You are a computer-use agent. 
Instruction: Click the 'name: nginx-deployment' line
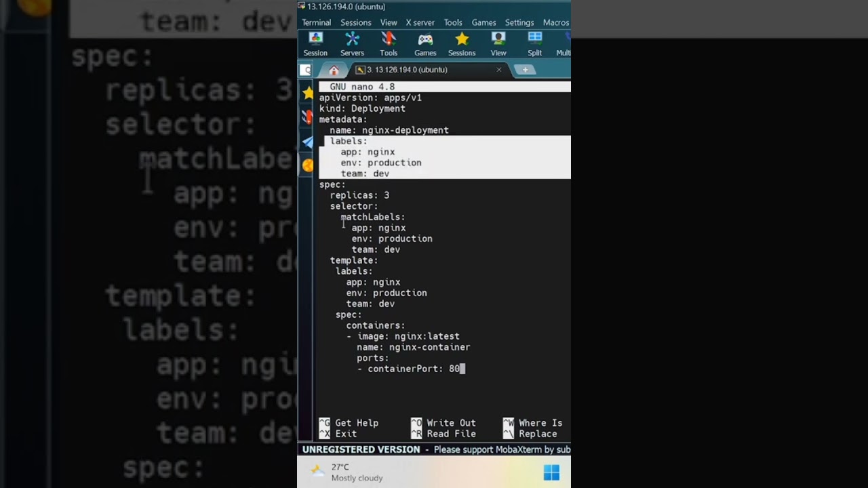click(389, 130)
